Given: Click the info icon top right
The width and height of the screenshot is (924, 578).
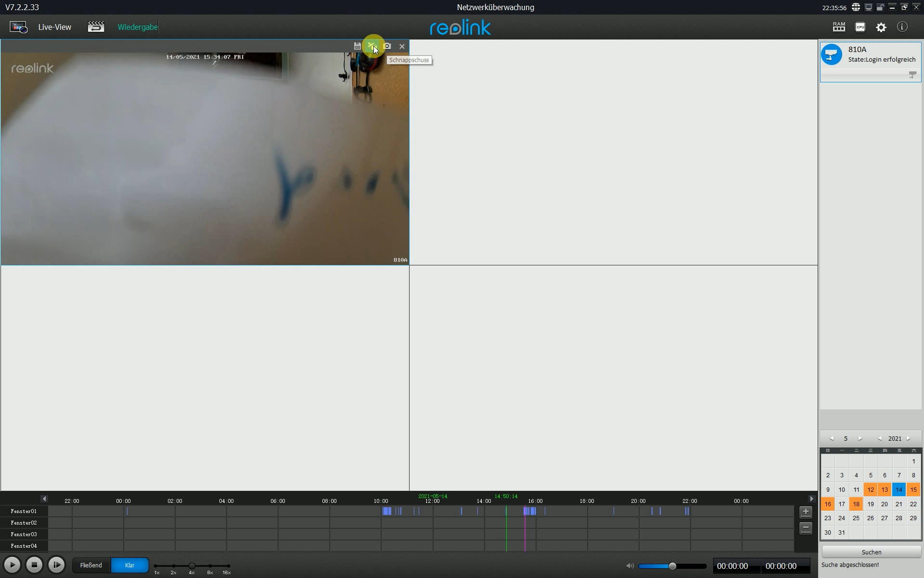Looking at the screenshot, I should [x=902, y=27].
